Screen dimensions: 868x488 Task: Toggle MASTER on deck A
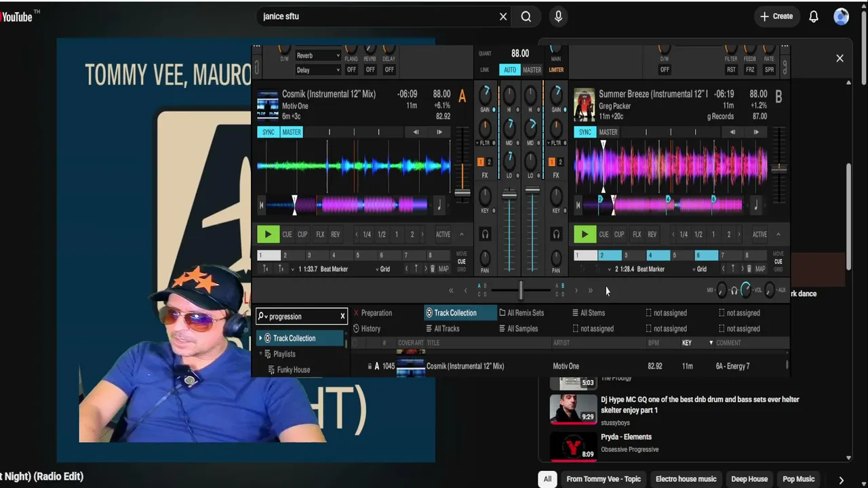pos(292,132)
